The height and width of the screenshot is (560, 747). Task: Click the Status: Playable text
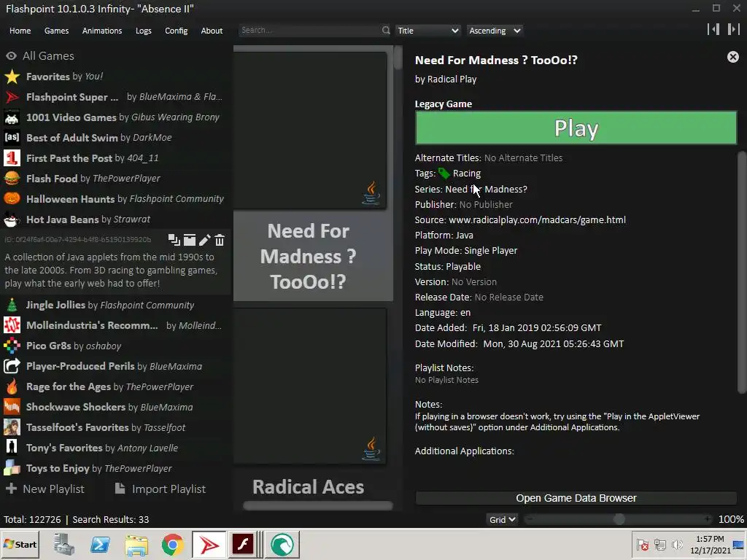pos(447,267)
